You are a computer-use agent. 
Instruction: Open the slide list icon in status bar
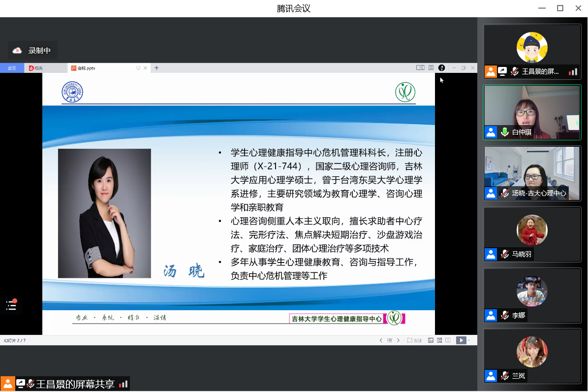pos(390,340)
